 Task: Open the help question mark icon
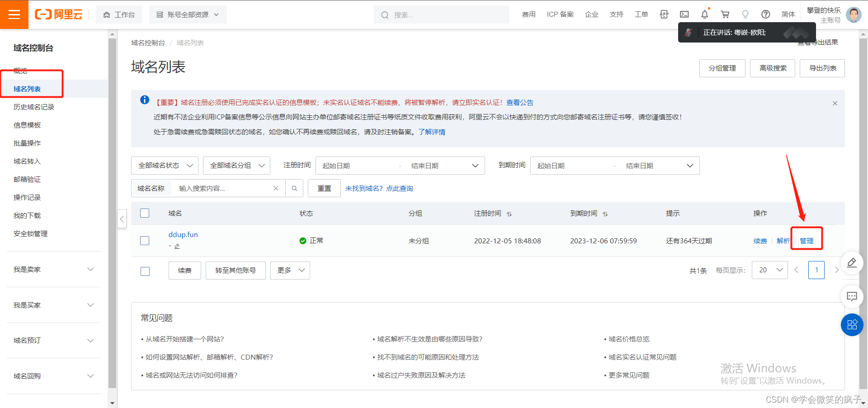[766, 14]
